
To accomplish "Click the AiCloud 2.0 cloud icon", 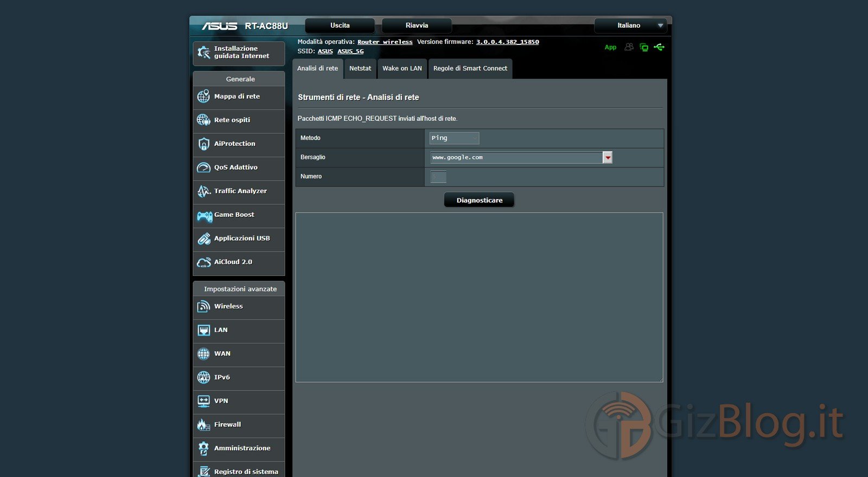I will [203, 262].
